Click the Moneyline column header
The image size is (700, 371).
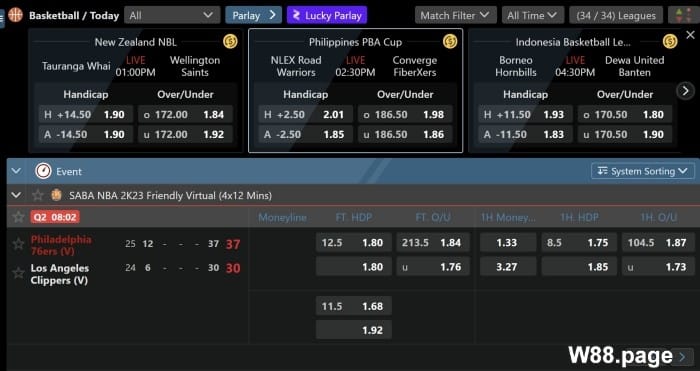click(x=282, y=217)
